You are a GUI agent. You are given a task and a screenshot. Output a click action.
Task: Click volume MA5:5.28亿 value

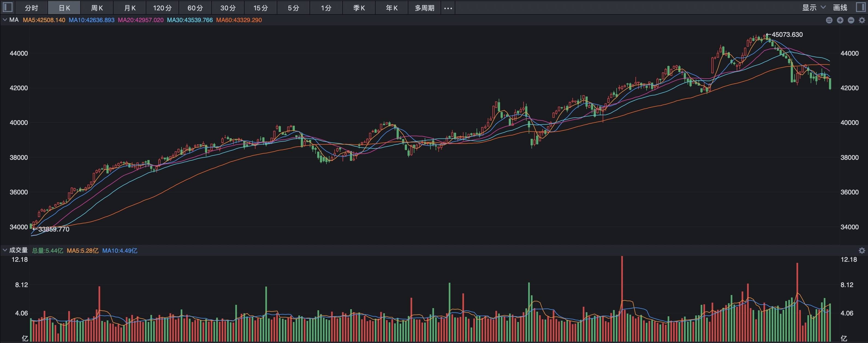point(82,251)
